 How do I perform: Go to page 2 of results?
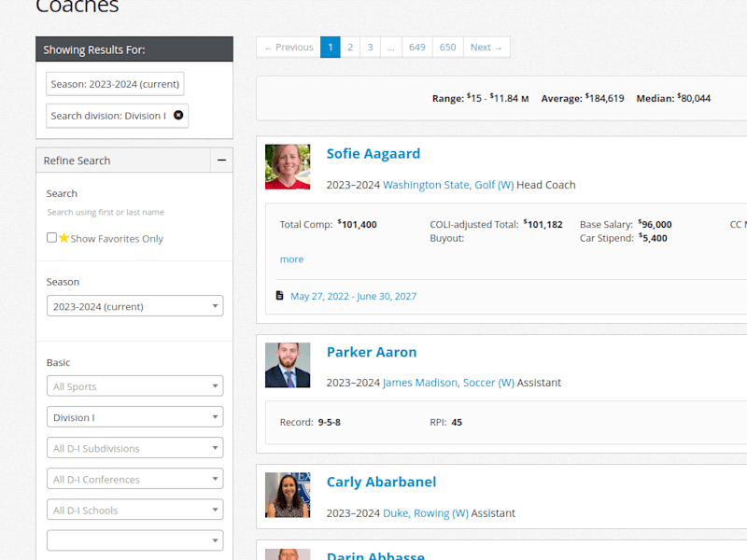[350, 48]
